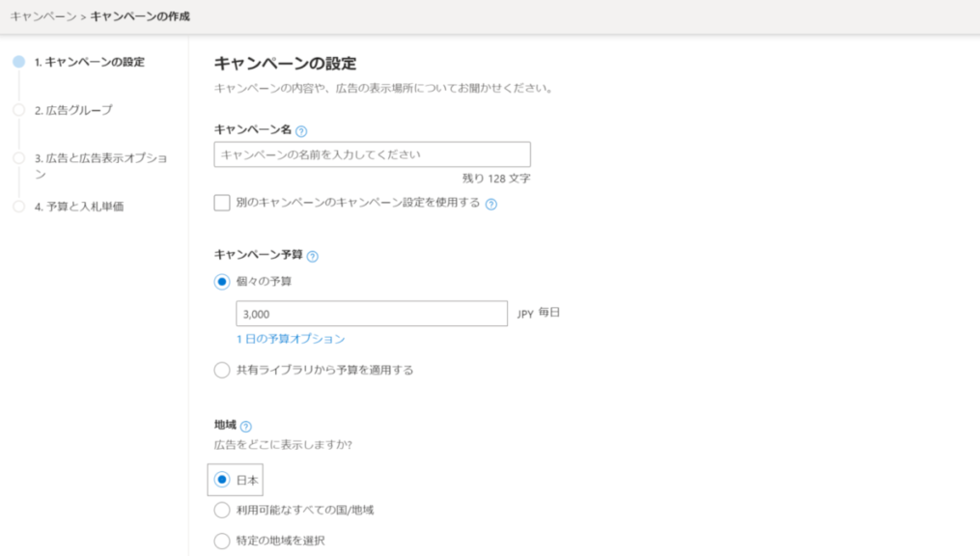Choose 利用可能なすべての国/地域 radio option
The image size is (980, 556).
[222, 510]
